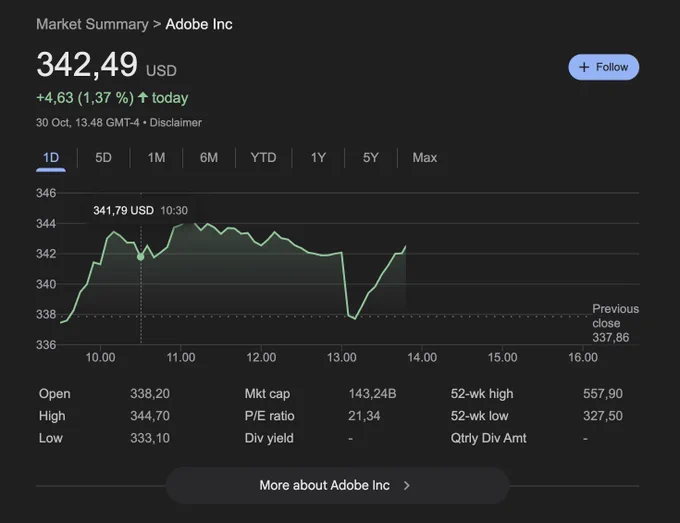680x523 pixels.
Task: Show the 5Y price history tab
Action: (x=371, y=157)
